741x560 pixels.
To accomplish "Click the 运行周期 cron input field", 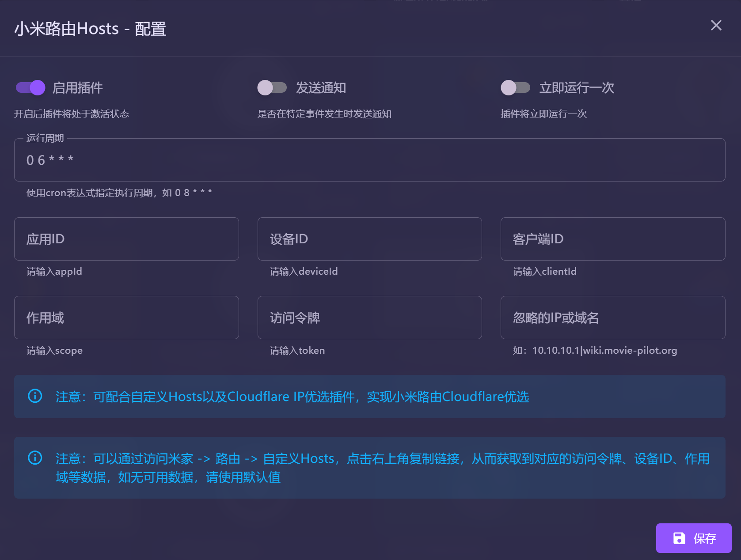I will pyautogui.click(x=369, y=160).
